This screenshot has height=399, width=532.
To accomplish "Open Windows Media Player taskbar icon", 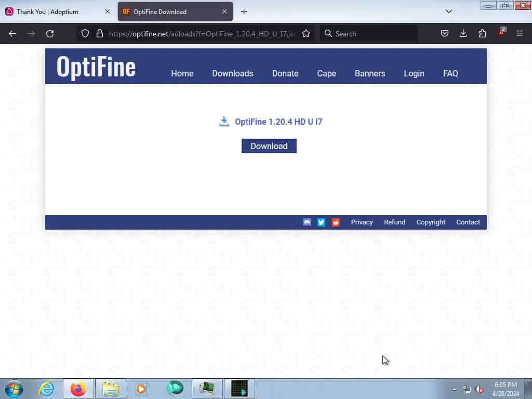I will pyautogui.click(x=142, y=389).
